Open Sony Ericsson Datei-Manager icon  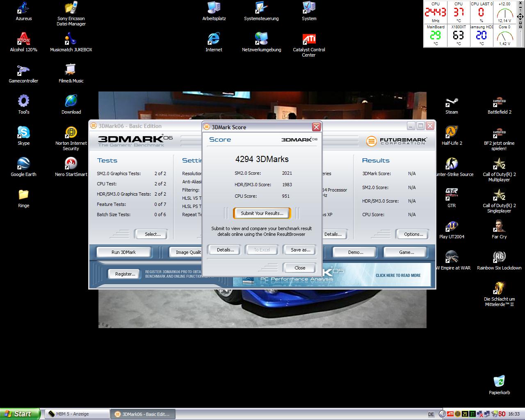coord(71,14)
